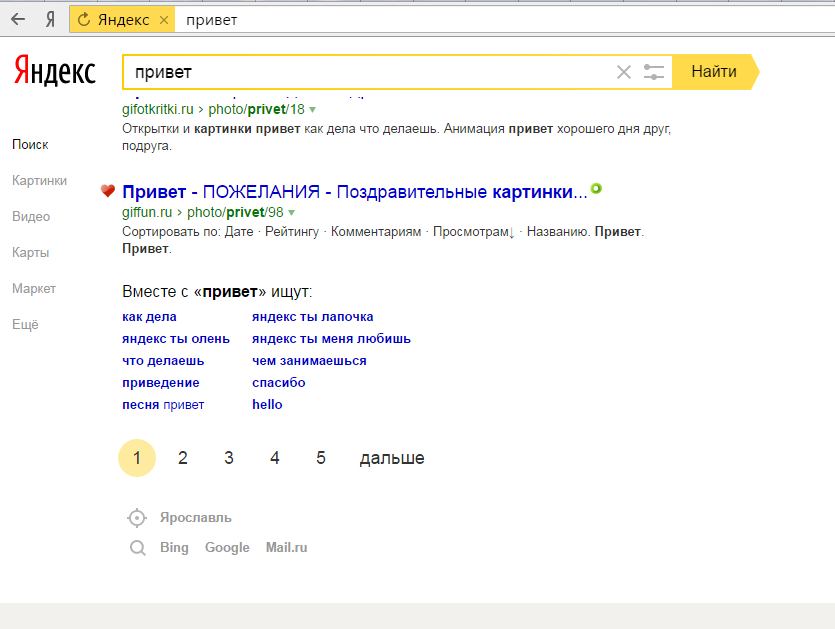The image size is (835, 629).
Task: Select results page 1
Action: click(x=137, y=458)
